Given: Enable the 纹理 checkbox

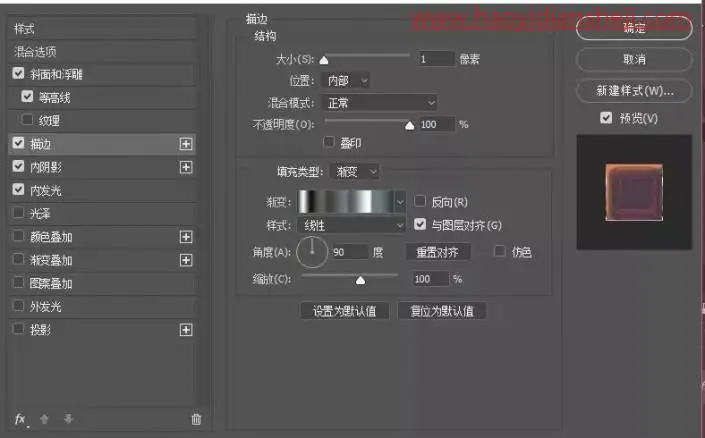Looking at the screenshot, I should (x=27, y=120).
